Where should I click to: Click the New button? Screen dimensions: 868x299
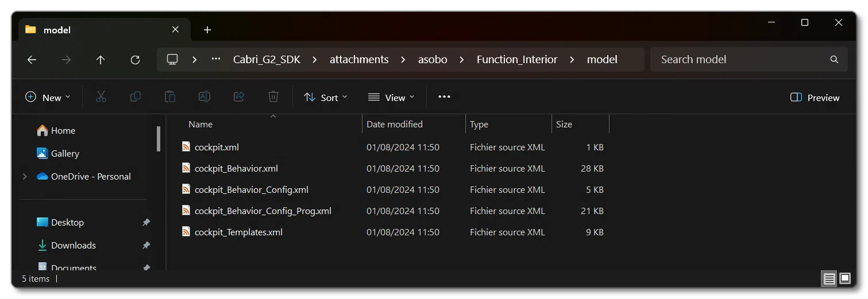coord(48,98)
